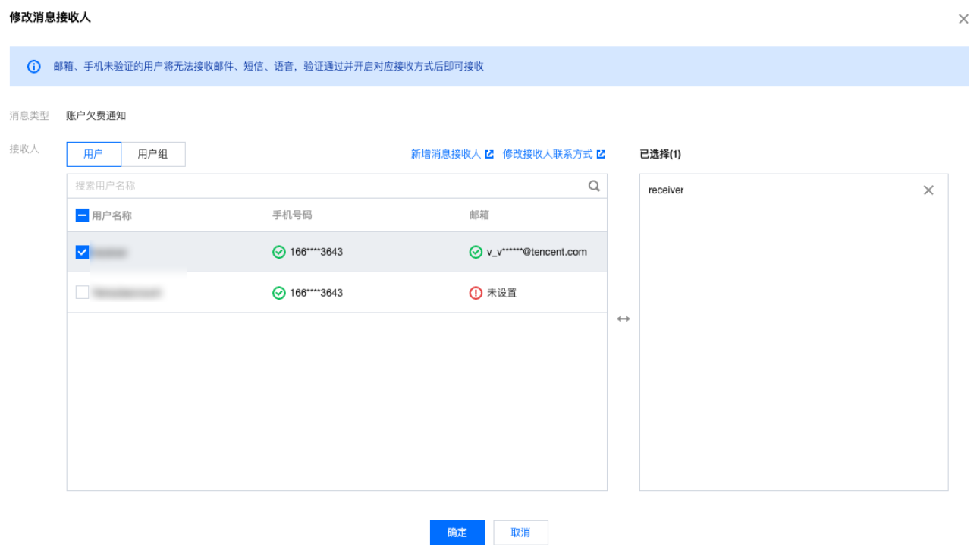Remove receiver with the X icon

pyautogui.click(x=928, y=190)
